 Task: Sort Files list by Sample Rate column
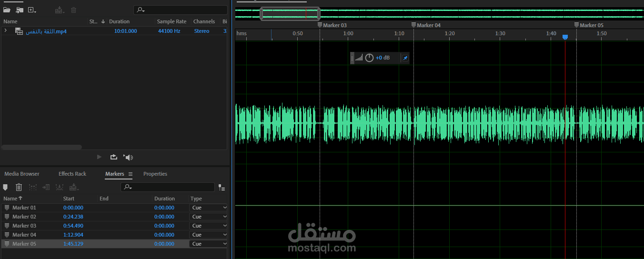(x=172, y=21)
